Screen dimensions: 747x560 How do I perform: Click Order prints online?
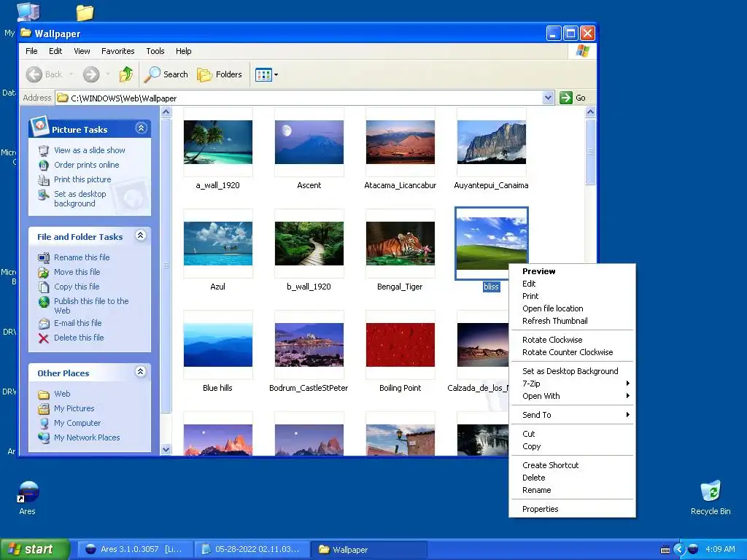pyautogui.click(x=86, y=165)
